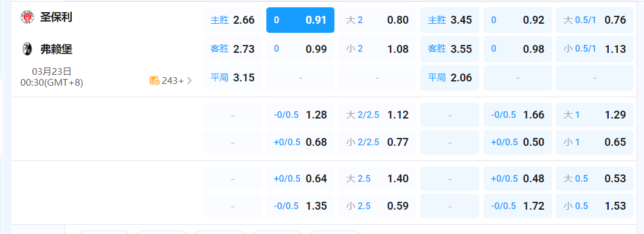Viewport: 644px width, 234px height.
Task: Open the 243+ additional markets count
Action: point(173,81)
